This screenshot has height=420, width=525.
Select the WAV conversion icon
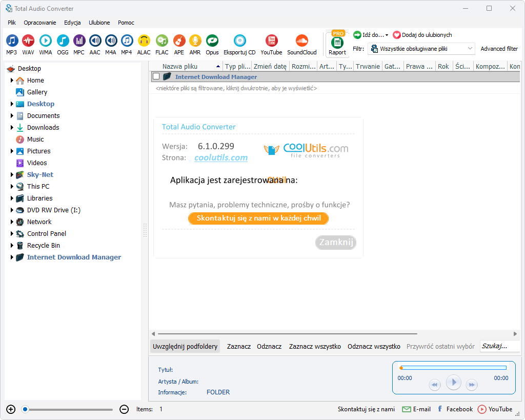28,45
